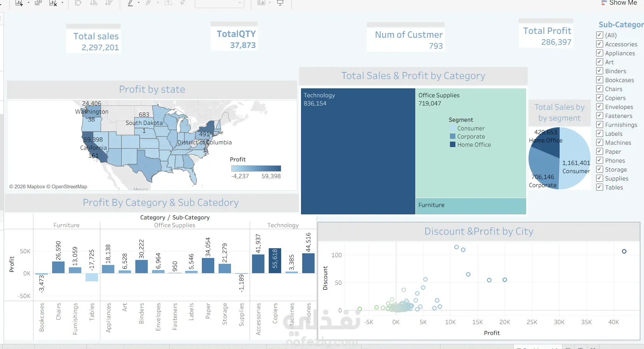
Task: Click the Show Mark Labels text icon
Action: tap(168, 3)
